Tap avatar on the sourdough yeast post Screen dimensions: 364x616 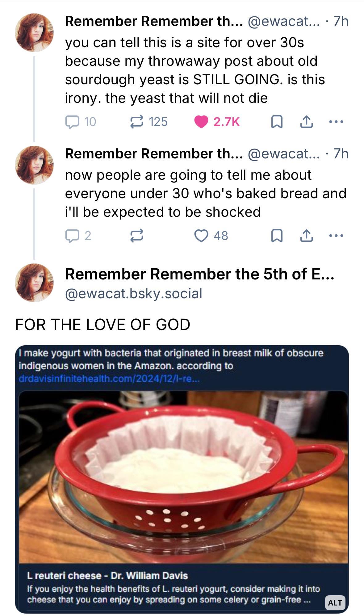pyautogui.click(x=34, y=32)
